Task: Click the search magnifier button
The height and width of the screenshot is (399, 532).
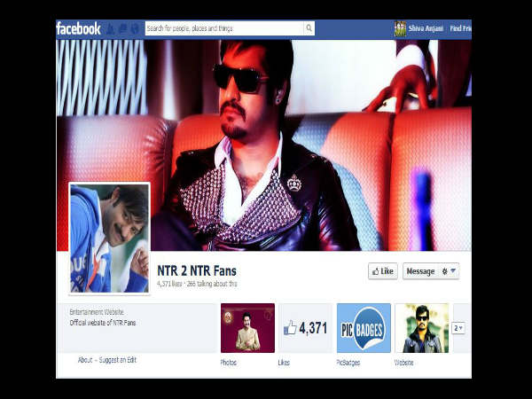Action: point(309,28)
